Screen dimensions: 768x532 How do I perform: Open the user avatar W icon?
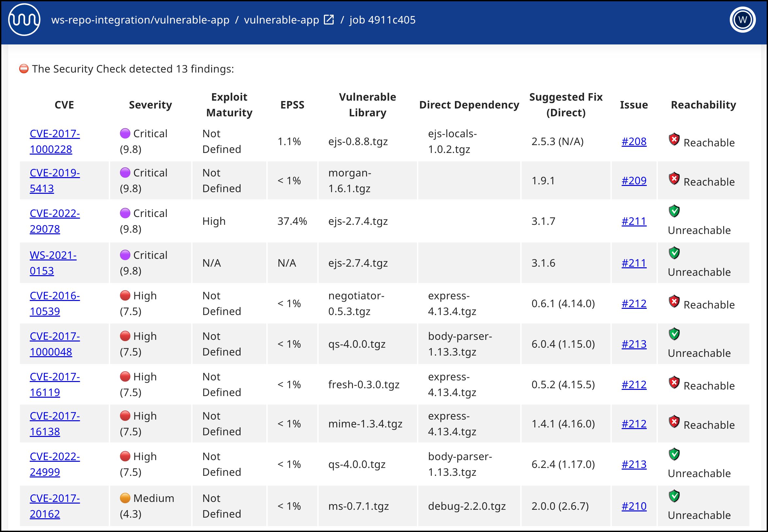click(742, 20)
